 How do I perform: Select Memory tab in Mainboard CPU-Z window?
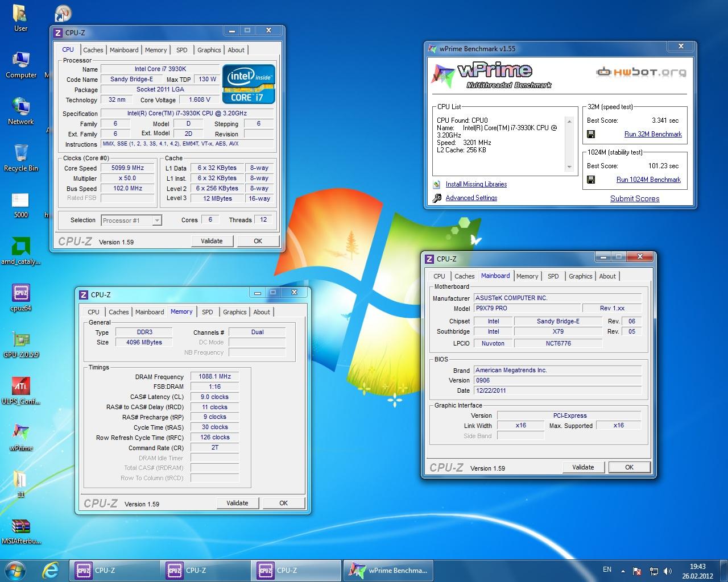tap(527, 276)
